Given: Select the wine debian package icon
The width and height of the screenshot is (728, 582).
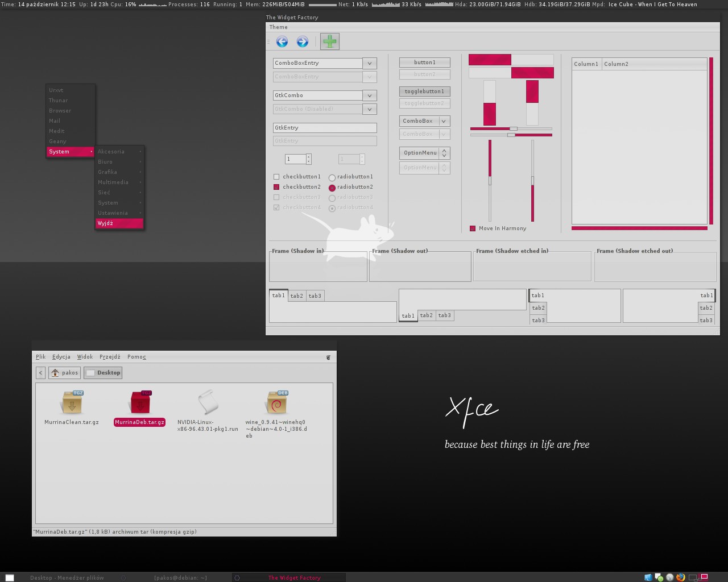Looking at the screenshot, I should point(276,402).
